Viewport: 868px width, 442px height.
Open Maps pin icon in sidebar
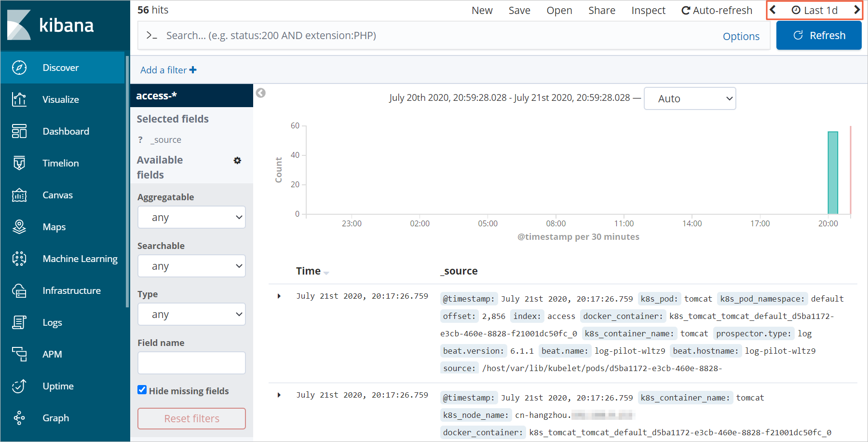pos(19,227)
